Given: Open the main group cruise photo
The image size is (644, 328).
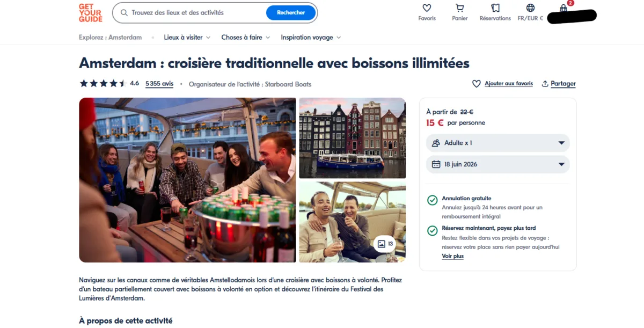Looking at the screenshot, I should [x=187, y=180].
